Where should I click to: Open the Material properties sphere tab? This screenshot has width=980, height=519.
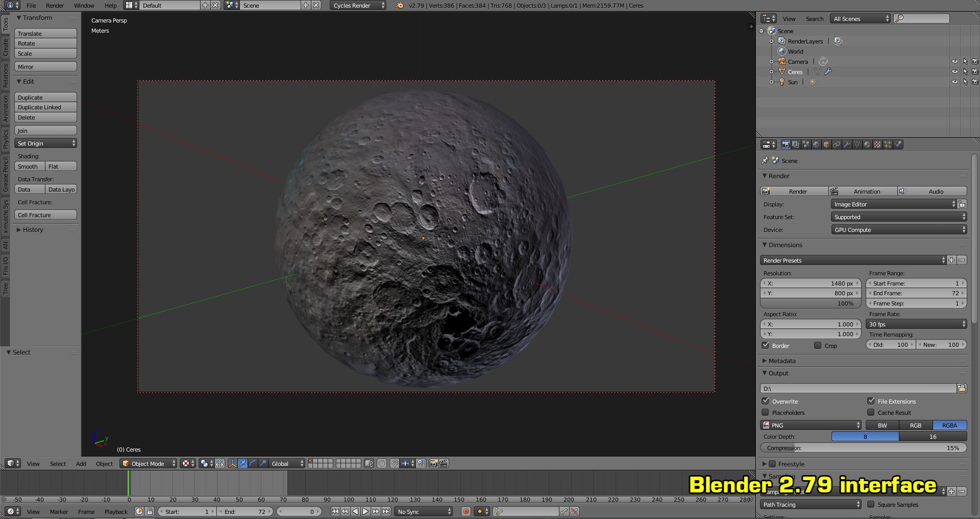pyautogui.click(x=867, y=145)
